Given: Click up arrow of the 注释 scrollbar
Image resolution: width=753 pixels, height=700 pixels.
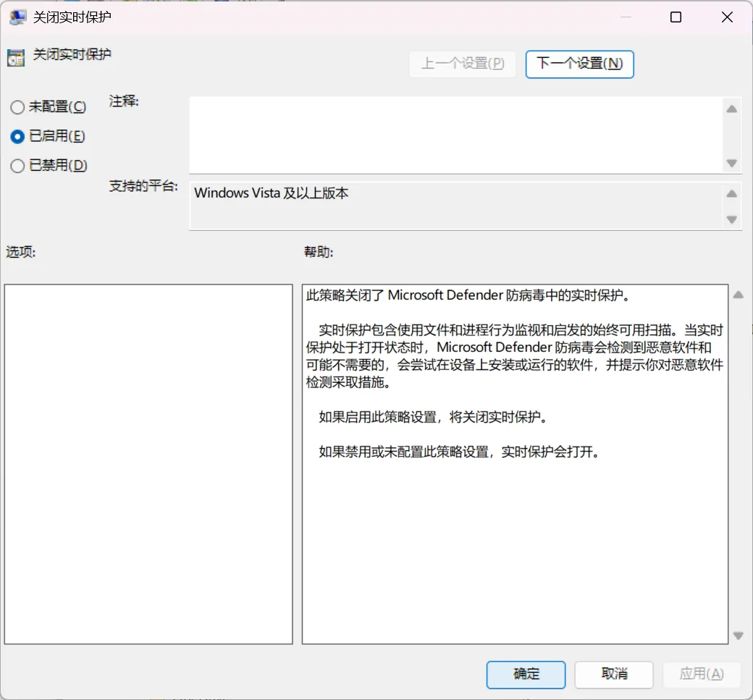Looking at the screenshot, I should 732,109.
